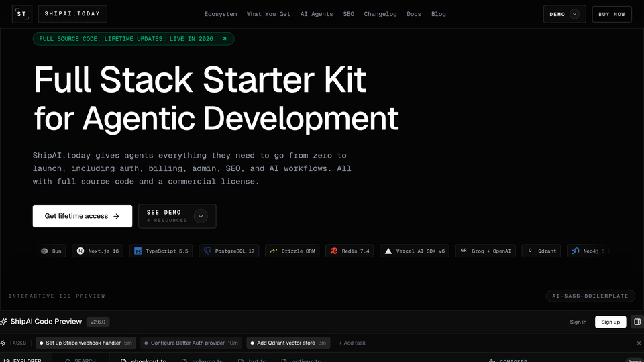Screen dimensions: 644x362
Task: Click the Sign up button
Action: [610, 322]
